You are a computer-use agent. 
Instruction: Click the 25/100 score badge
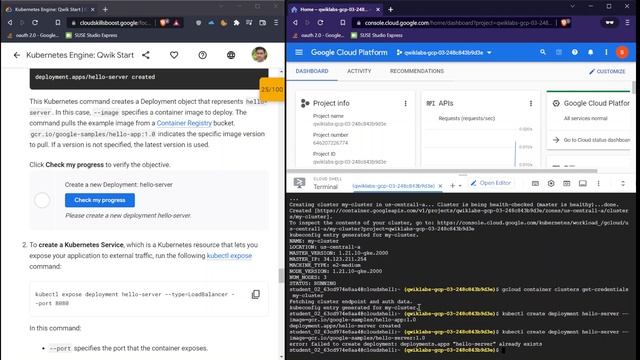point(271,89)
